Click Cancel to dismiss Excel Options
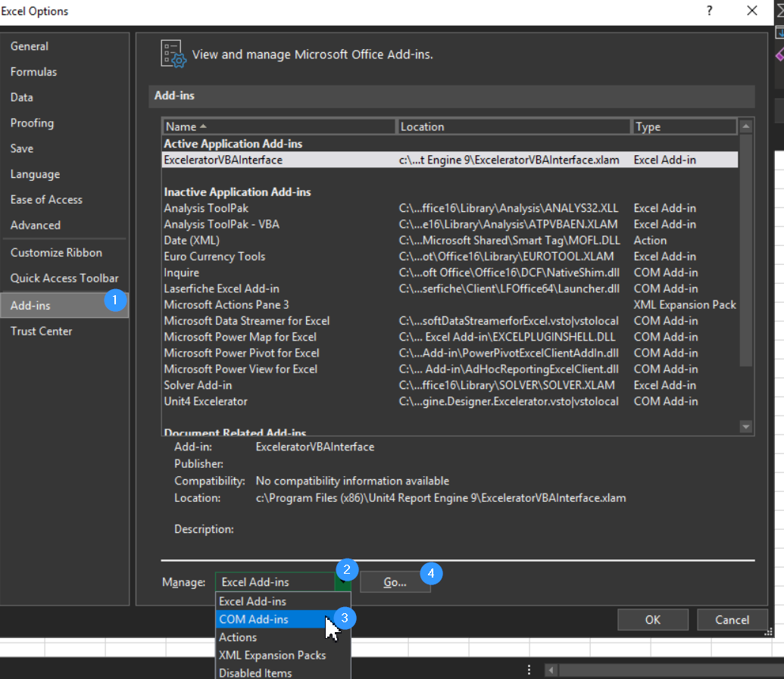 (x=732, y=620)
